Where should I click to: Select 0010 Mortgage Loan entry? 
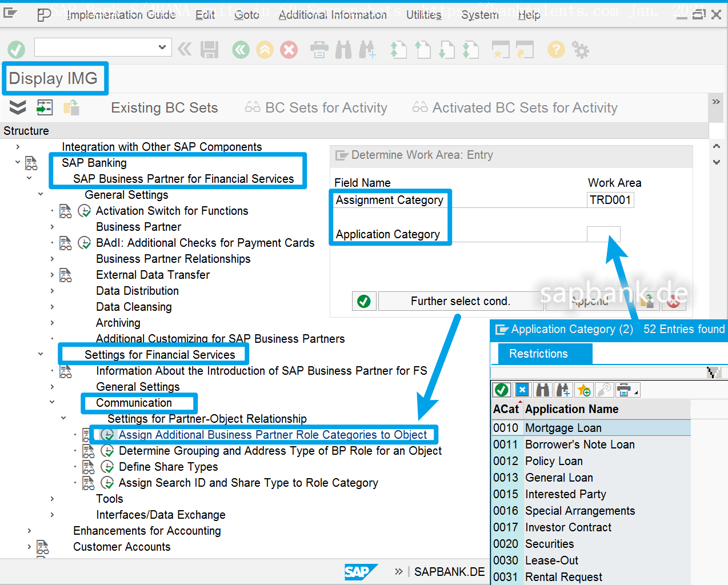click(591, 428)
